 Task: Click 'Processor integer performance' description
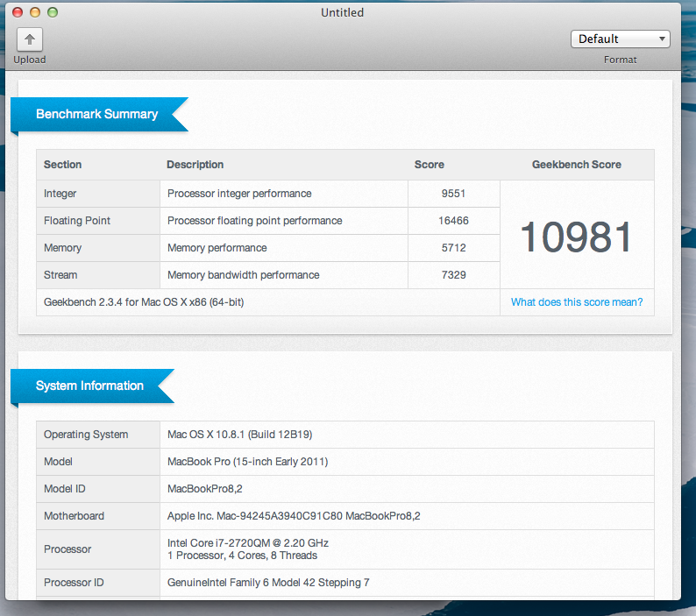239,194
